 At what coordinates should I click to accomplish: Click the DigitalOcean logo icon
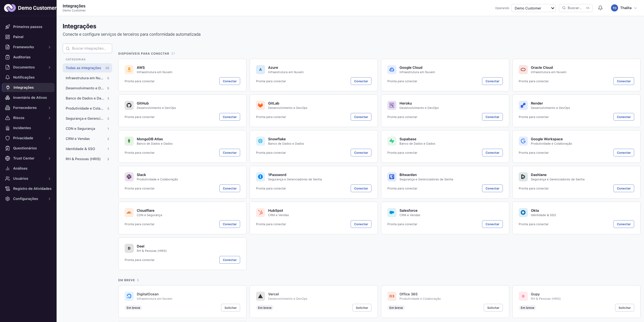click(129, 296)
